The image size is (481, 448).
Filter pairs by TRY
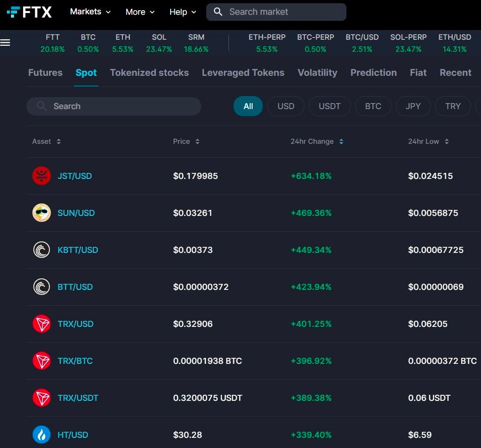click(x=453, y=106)
